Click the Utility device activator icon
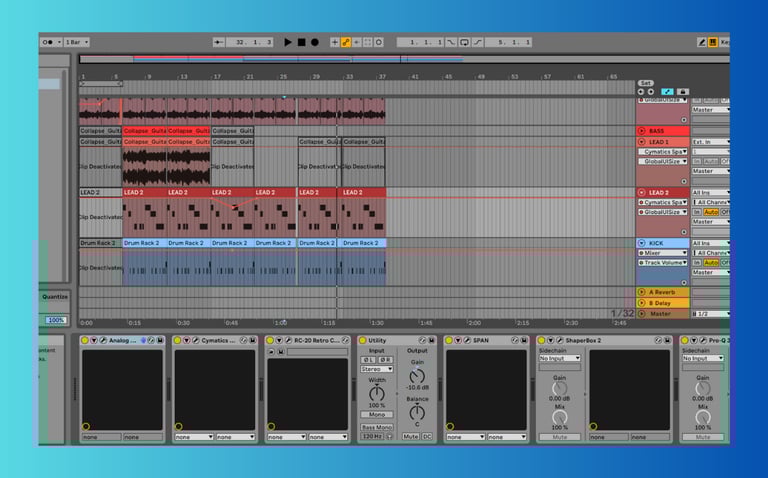This screenshot has width=768, height=478. [x=364, y=340]
